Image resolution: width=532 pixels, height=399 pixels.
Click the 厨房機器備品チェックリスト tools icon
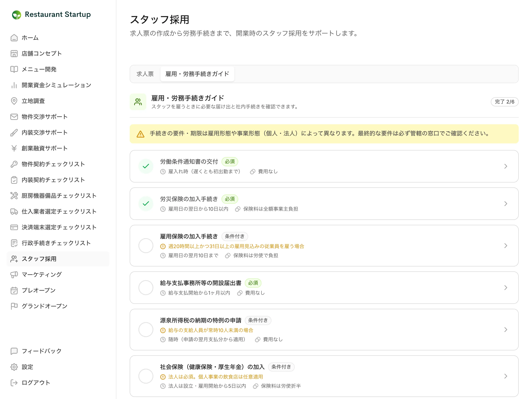click(14, 196)
